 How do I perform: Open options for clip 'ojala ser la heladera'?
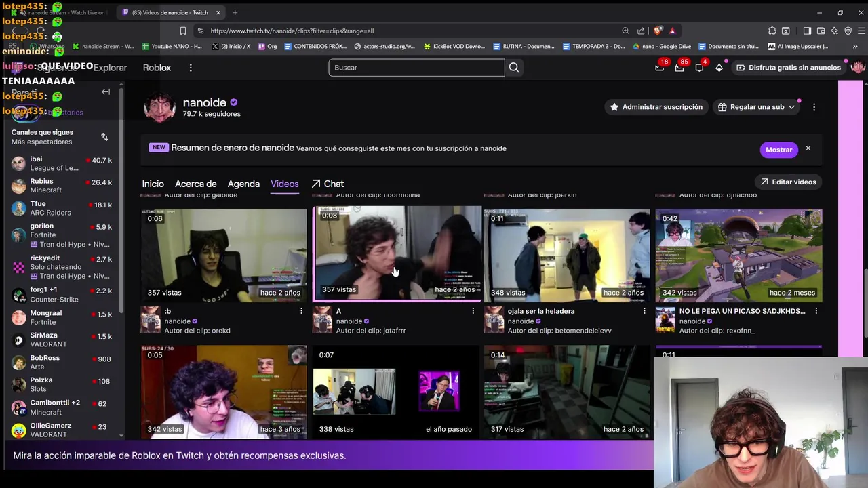[644, 311]
